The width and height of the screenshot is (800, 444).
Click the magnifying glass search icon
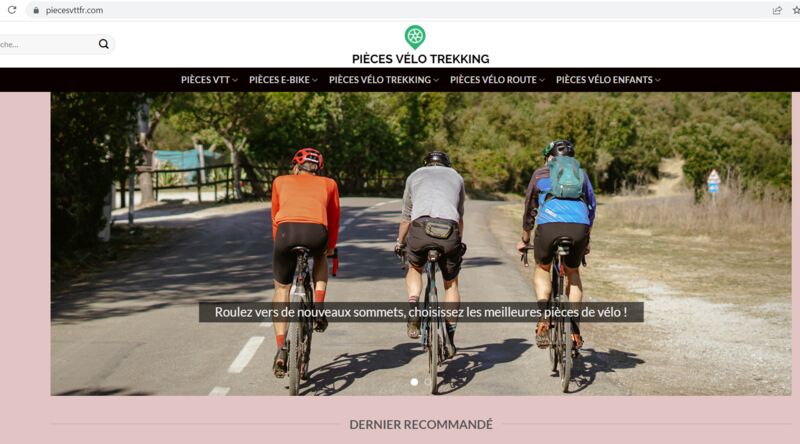(x=104, y=44)
